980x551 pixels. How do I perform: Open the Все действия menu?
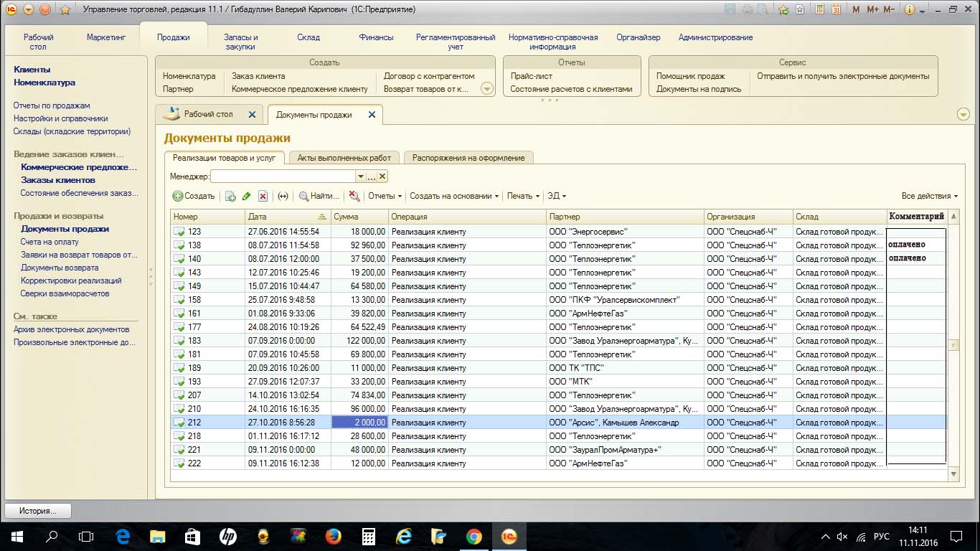(x=929, y=196)
